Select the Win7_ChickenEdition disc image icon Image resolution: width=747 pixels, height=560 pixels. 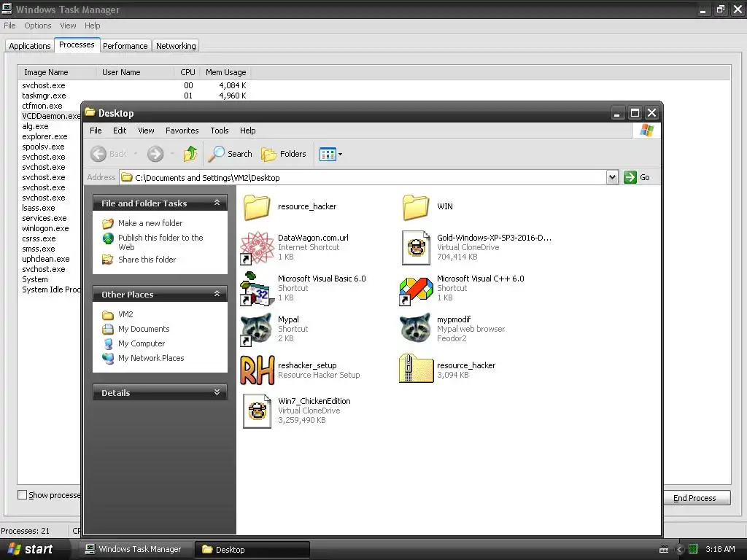click(257, 411)
